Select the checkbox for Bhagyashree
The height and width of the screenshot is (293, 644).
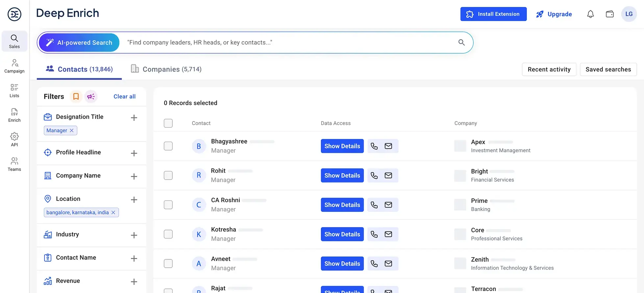pos(168,146)
